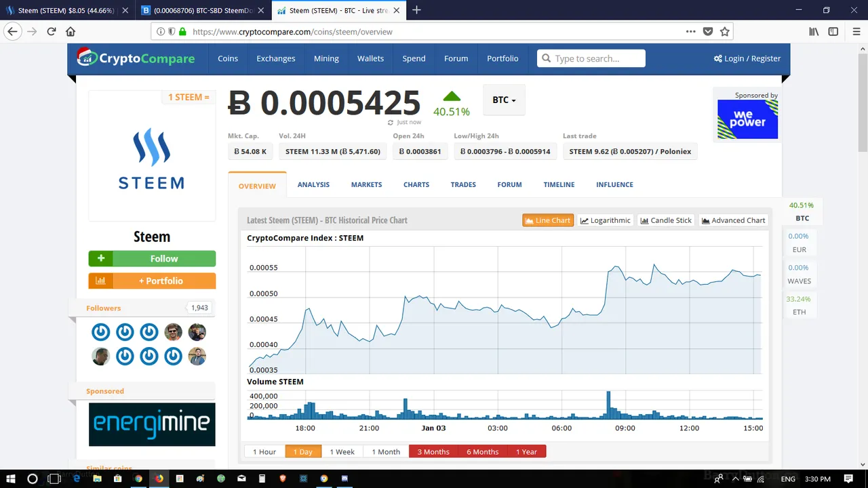
Task: Open Brave browser from taskbar
Action: [x=283, y=479]
